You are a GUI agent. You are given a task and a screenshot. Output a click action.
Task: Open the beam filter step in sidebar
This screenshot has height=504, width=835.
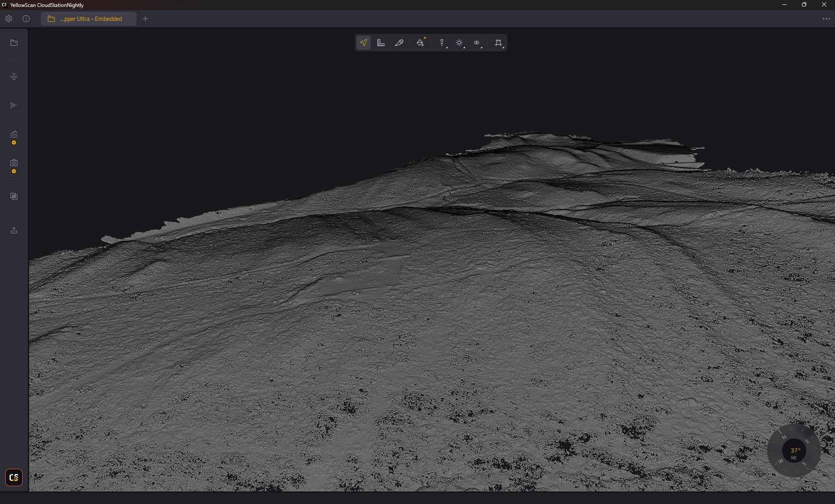[x=14, y=105]
